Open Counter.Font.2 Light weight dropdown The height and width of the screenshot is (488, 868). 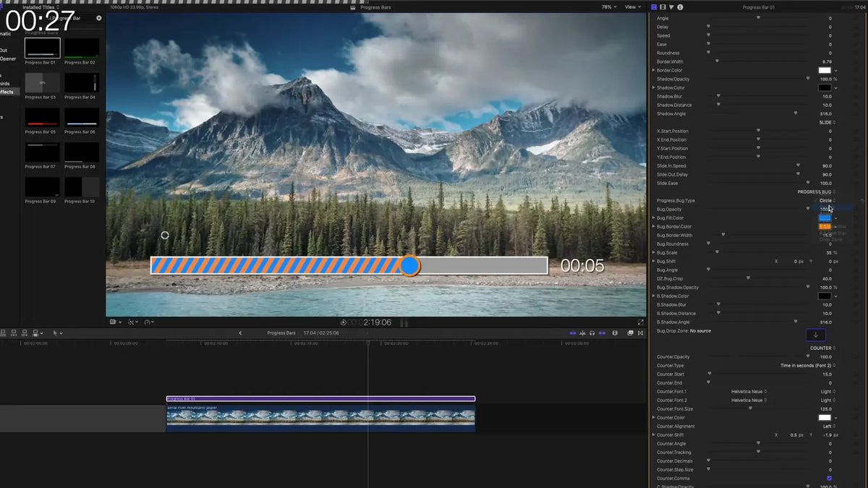[828, 400]
